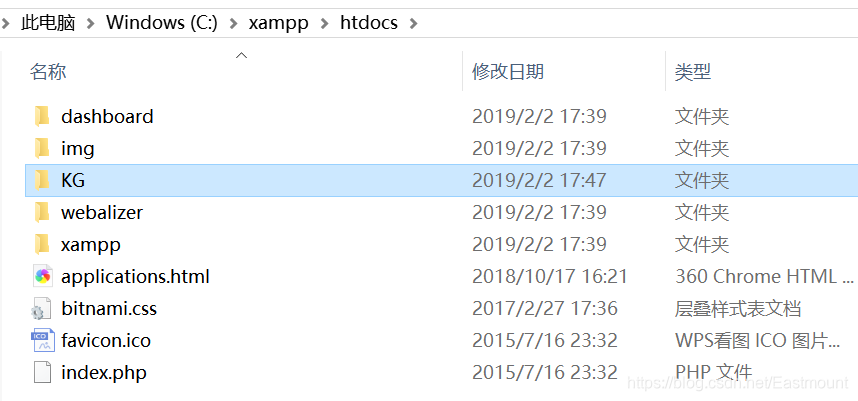Viewport: 858px width, 401px height.
Task: Select the xampp folder icon in list
Action: (x=42, y=244)
